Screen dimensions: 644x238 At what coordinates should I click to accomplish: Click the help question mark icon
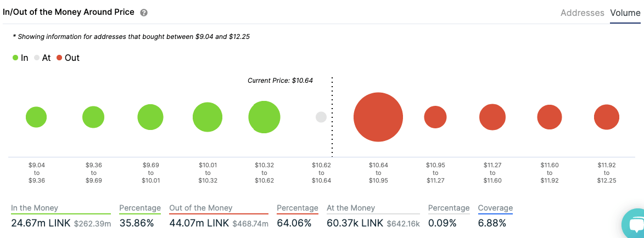click(144, 13)
